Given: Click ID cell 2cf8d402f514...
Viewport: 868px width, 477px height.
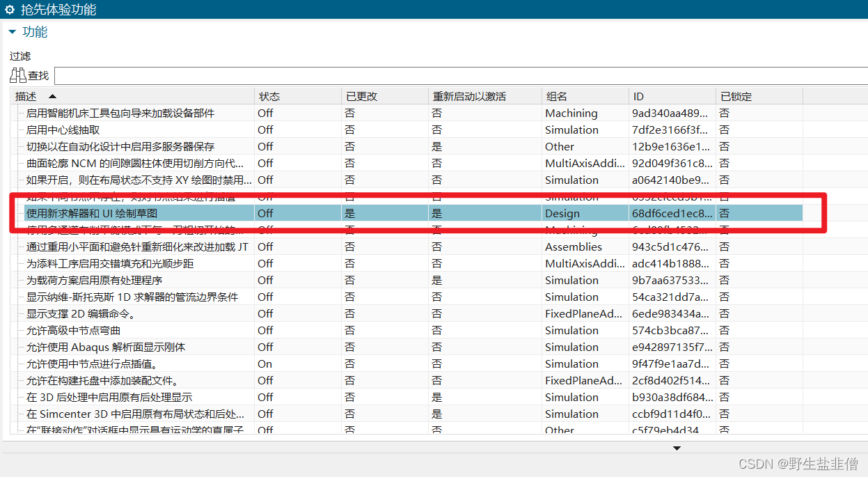Looking at the screenshot, I should tap(672, 380).
